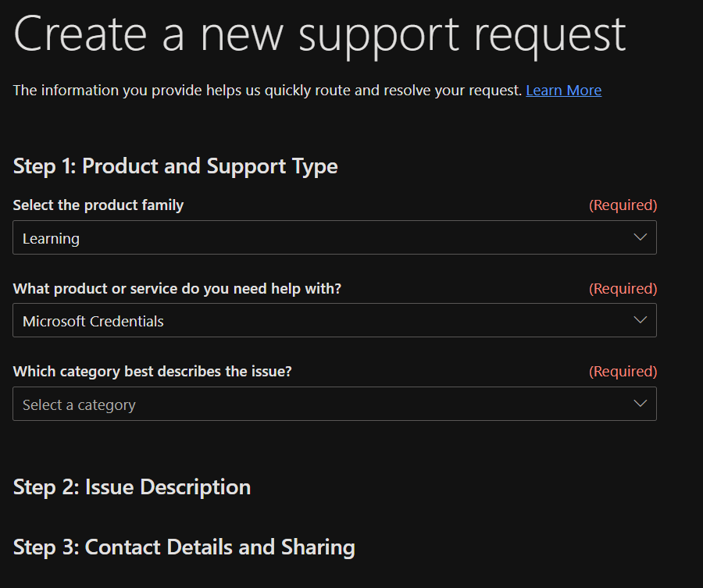Click the Learn More link
The width and height of the screenshot is (703, 588).
[563, 90]
